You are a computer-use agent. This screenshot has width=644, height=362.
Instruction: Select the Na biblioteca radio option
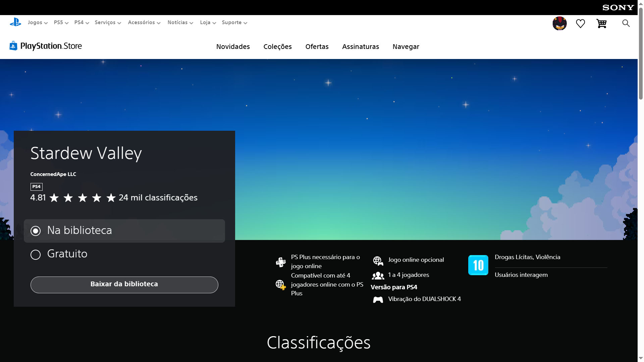tap(124, 231)
